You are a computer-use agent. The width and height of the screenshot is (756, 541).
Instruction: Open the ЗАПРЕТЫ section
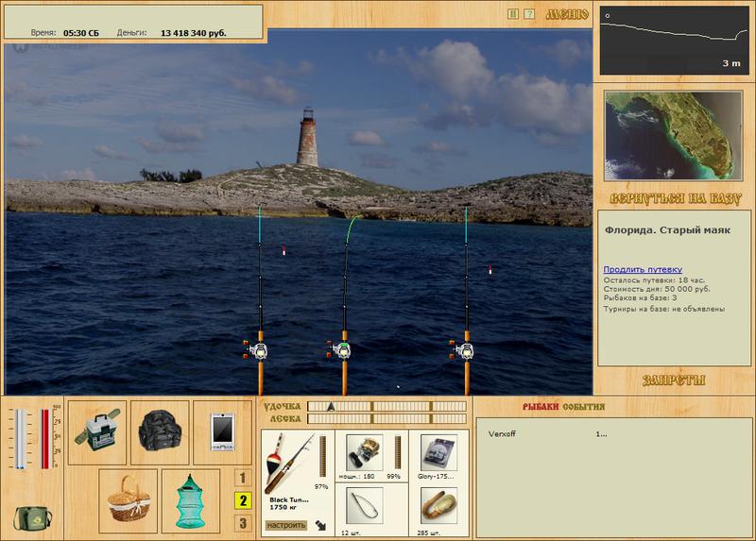(674, 380)
